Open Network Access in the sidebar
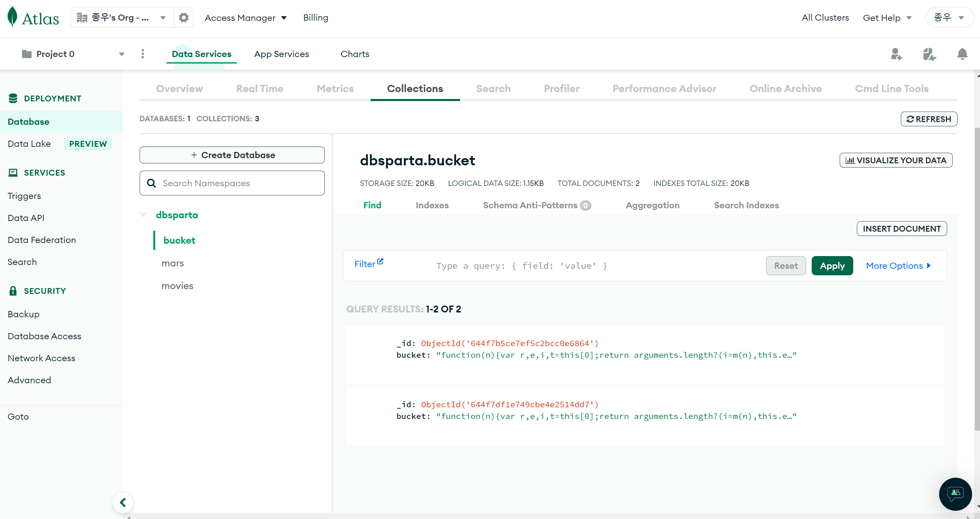 pyautogui.click(x=42, y=359)
